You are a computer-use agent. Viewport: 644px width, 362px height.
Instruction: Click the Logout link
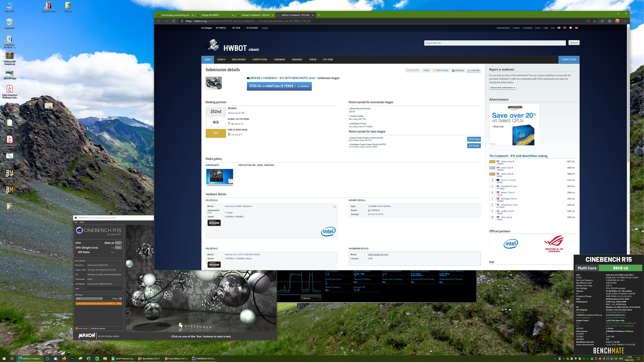tap(265, 28)
